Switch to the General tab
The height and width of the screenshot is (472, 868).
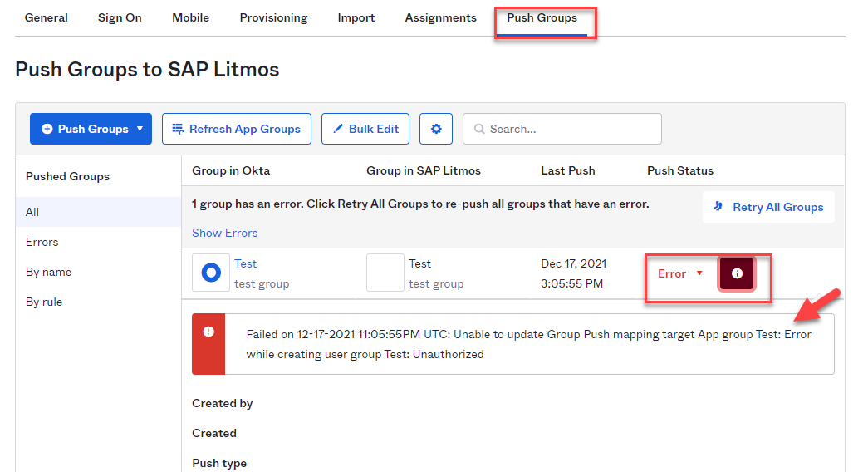[x=46, y=17]
